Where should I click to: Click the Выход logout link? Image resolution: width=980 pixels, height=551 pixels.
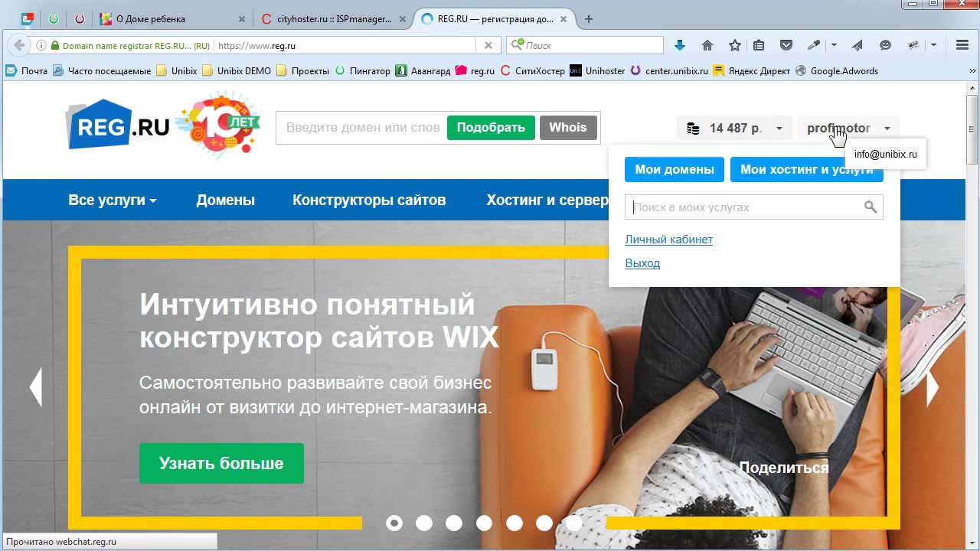(x=642, y=263)
